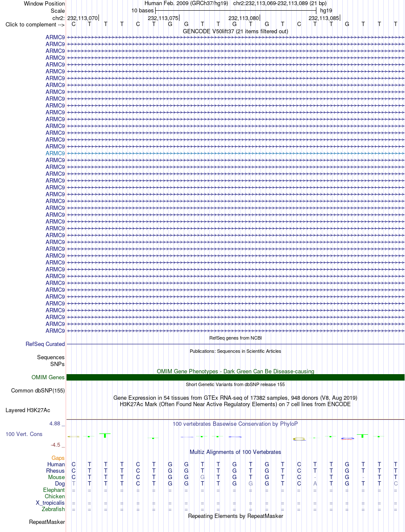Click 'Publications: Sequences in Scientific Articles' title
The width and height of the screenshot is (405, 532).
point(235,351)
